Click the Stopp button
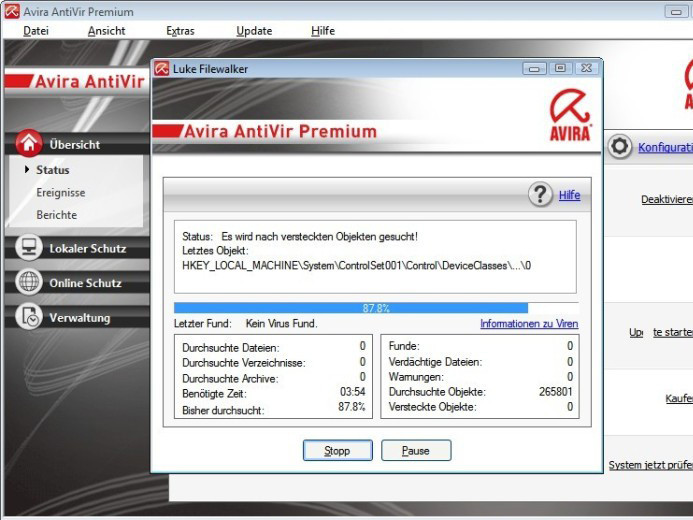Screen dimensions: 693x520 pyautogui.click(x=338, y=450)
